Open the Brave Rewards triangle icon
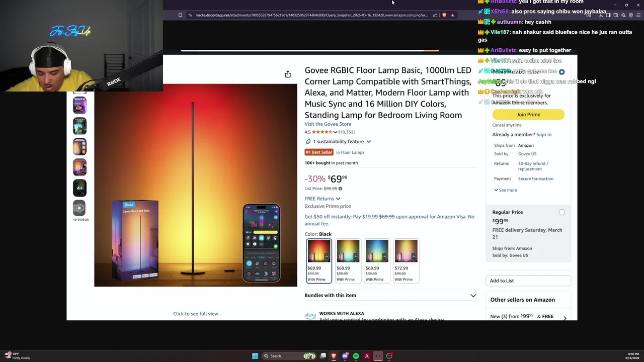The image size is (644, 362). point(452,15)
